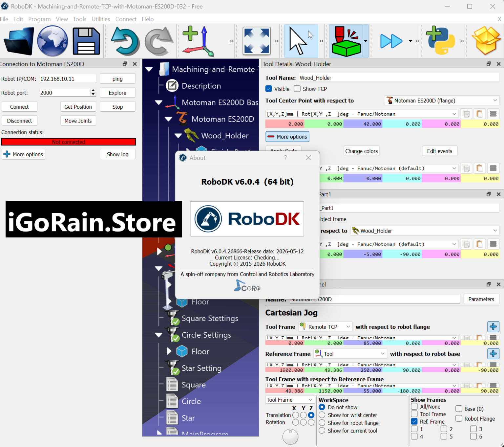Open the Program menu
504x447 pixels.
(x=39, y=19)
